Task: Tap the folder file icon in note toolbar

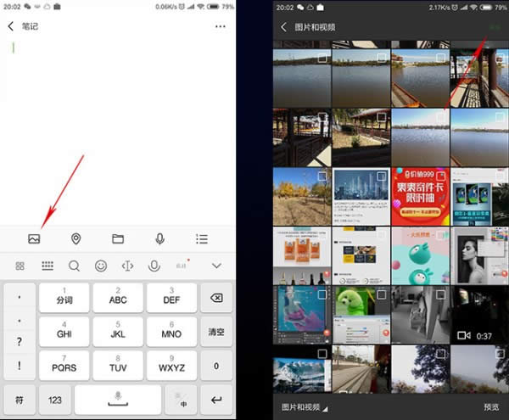Action: pyautogui.click(x=118, y=239)
